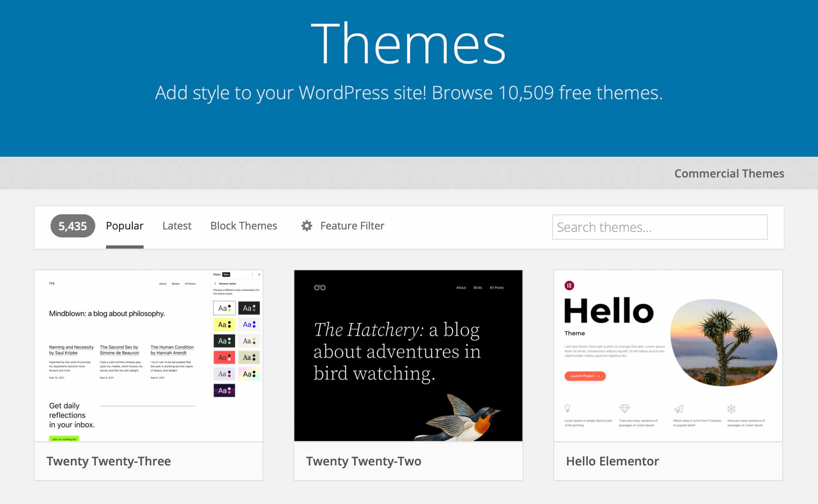Click the paper plane icon in Hello Elementor preview

click(x=679, y=408)
